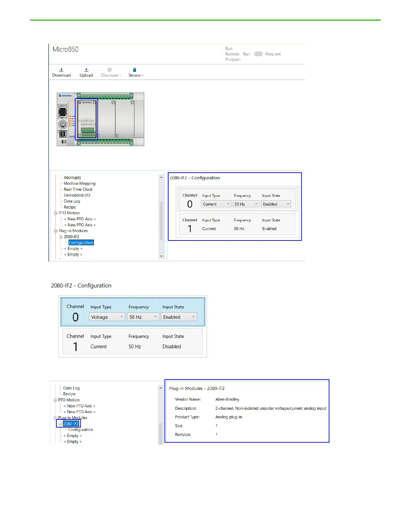Screen dimensions: 411x532
Task: Toggle the Run/Program mode switch
Action: 258,54
